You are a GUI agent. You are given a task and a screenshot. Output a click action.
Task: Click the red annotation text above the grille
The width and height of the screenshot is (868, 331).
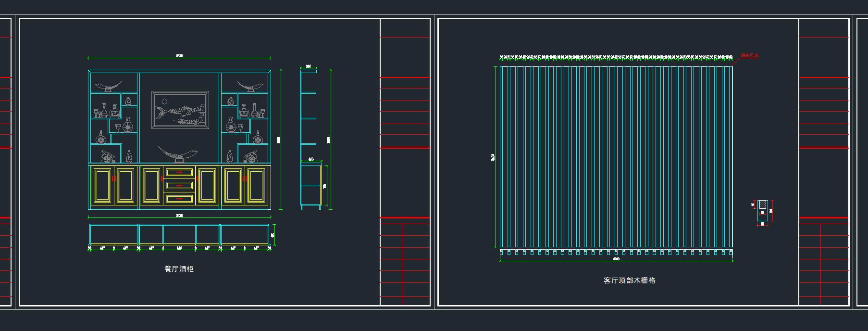749,56
